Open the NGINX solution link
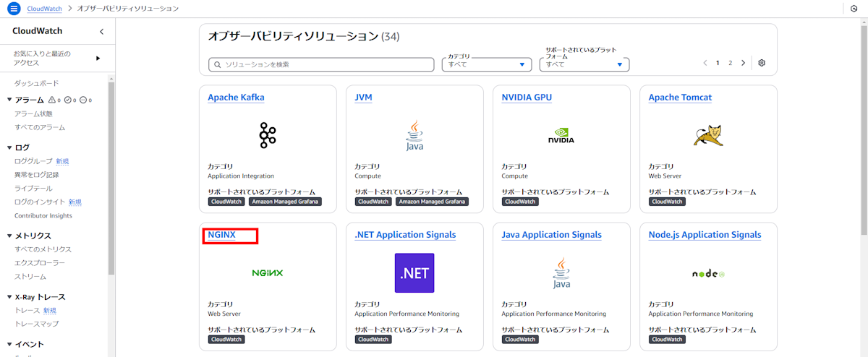This screenshot has height=357, width=868. [221, 235]
